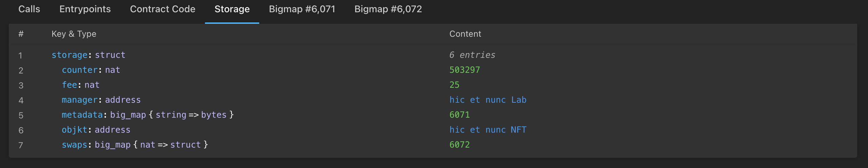Select the Storage tab
Viewport: 868px width, 168px height.
[232, 9]
